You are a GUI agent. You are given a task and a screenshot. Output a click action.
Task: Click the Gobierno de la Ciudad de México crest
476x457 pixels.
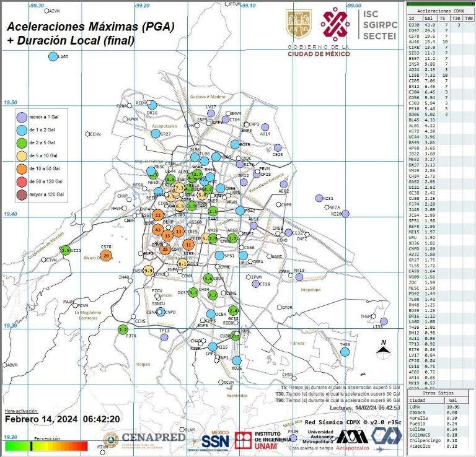pyautogui.click(x=296, y=25)
